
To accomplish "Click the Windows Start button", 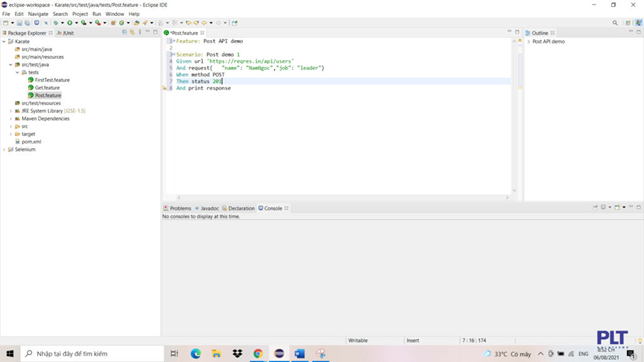I will 10,353.
